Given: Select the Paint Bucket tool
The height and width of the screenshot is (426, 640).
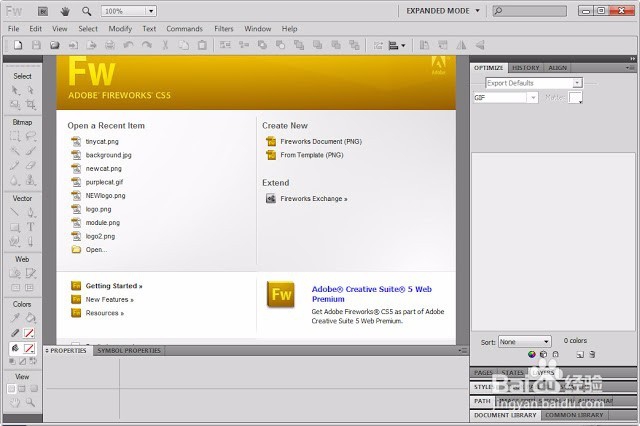Looking at the screenshot, I should [31, 318].
